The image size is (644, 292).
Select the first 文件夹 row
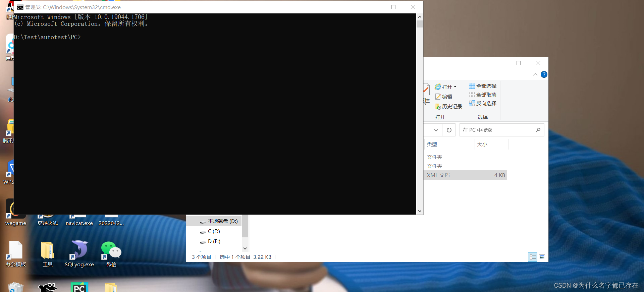pyautogui.click(x=465, y=157)
